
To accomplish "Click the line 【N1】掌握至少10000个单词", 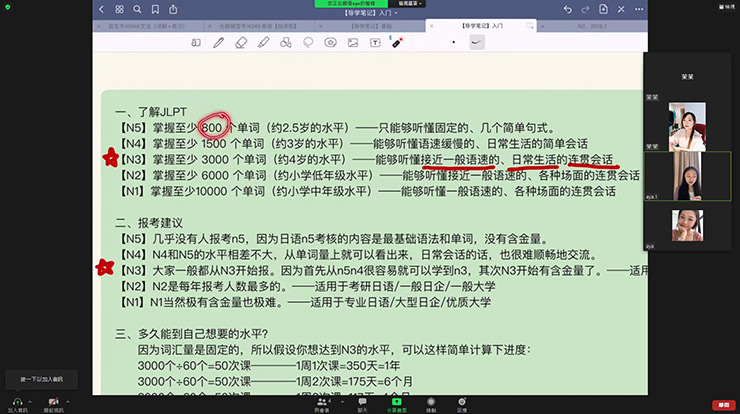I will click(x=367, y=191).
